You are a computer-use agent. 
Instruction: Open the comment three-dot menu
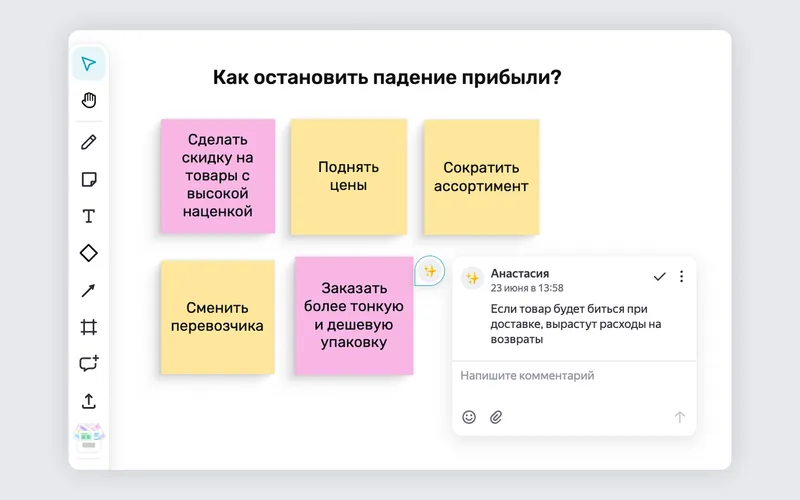pyautogui.click(x=682, y=277)
